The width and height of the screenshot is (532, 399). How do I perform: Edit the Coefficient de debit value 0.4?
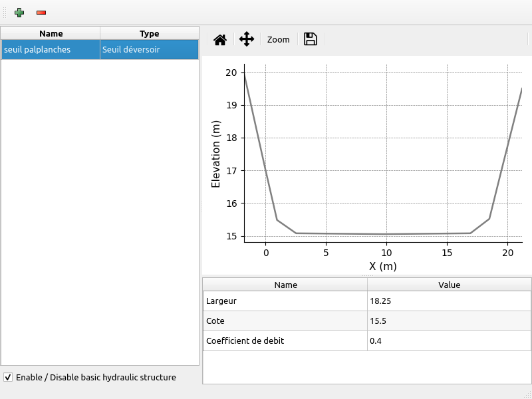[449, 341]
